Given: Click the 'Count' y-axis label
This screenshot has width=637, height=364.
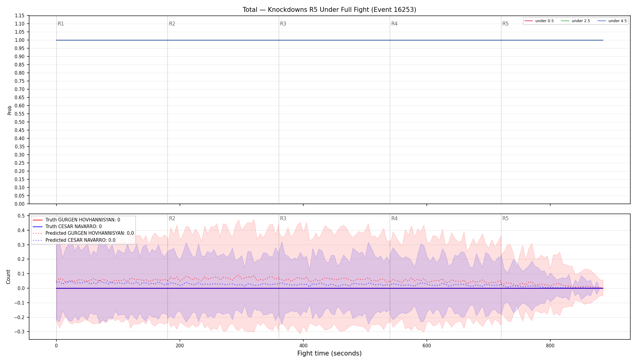Looking at the screenshot, I should pyautogui.click(x=8, y=277).
